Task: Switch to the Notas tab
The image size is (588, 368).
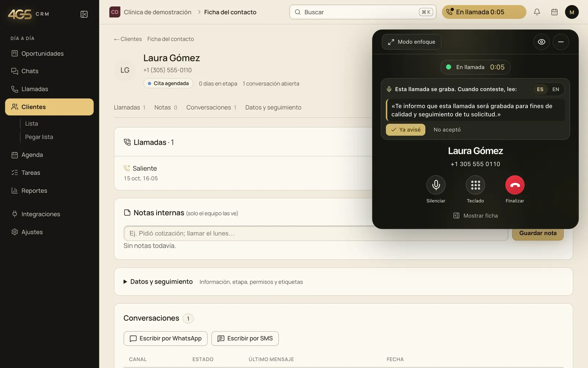Action: point(166,107)
